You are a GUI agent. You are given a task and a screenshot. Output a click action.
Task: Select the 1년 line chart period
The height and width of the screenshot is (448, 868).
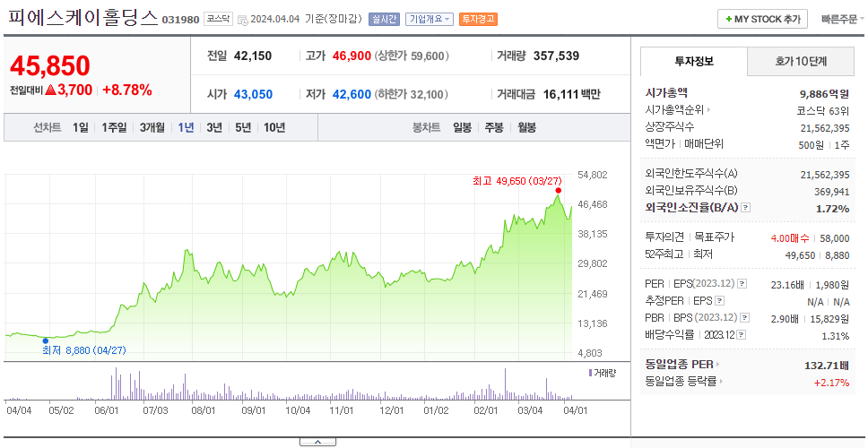tap(186, 128)
